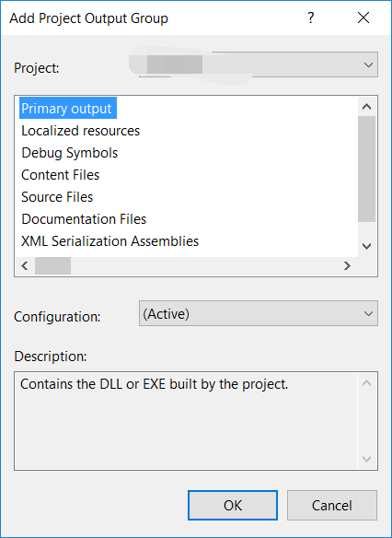Click the horizontal scroll right arrow
Viewport: 392px width, 538px height.
pyautogui.click(x=347, y=265)
